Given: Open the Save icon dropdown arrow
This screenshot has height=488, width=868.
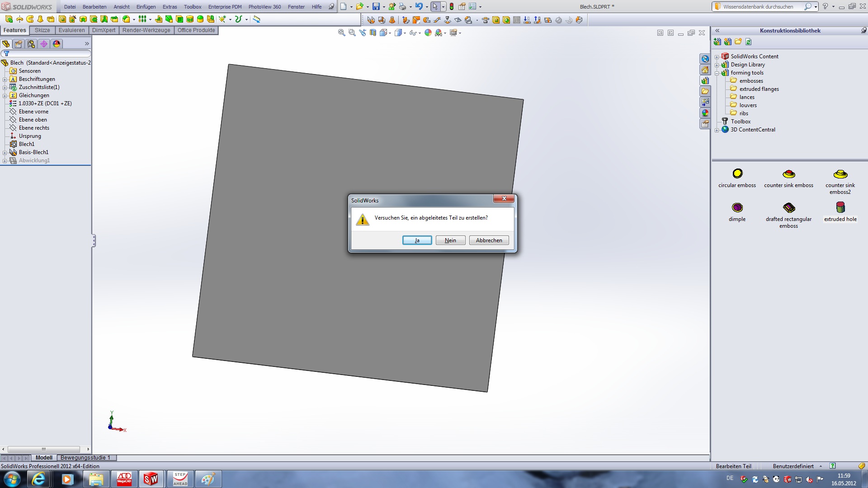Looking at the screenshot, I should pyautogui.click(x=384, y=7).
